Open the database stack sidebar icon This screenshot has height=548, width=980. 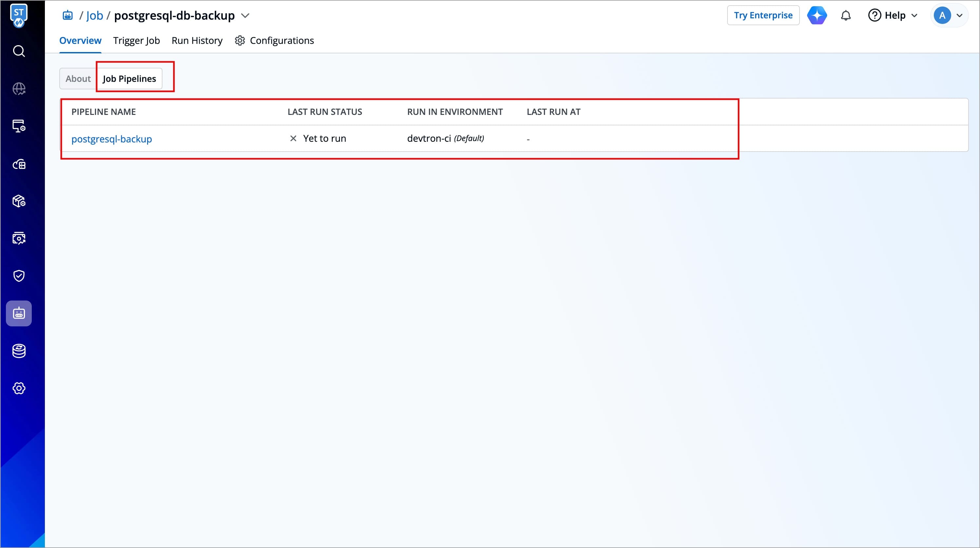click(19, 351)
